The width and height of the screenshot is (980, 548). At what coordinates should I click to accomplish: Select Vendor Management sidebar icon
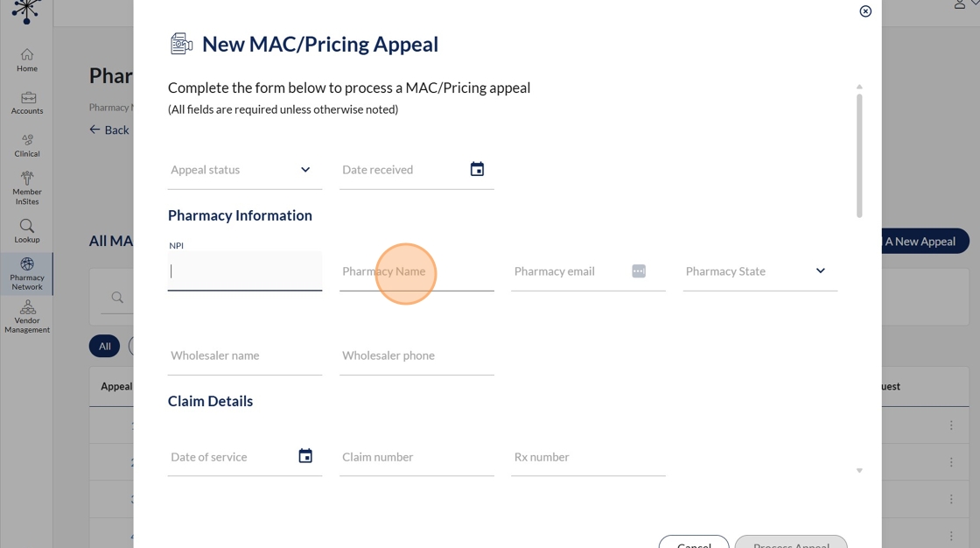27,316
